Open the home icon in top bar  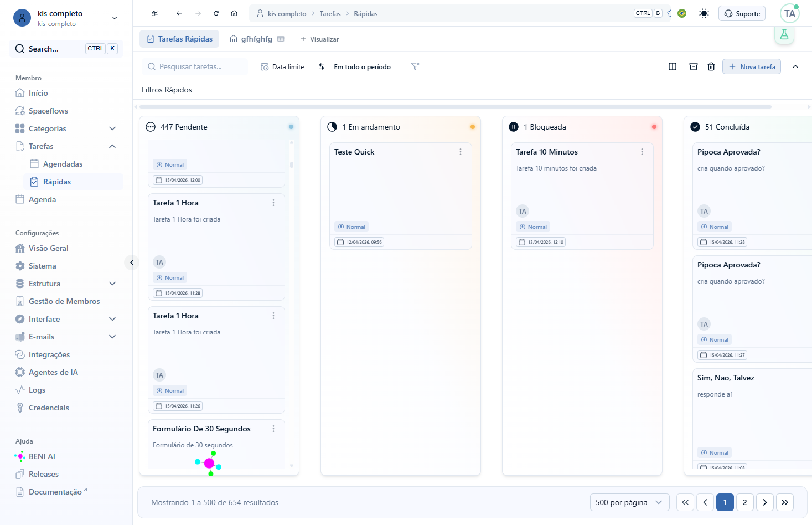click(x=234, y=13)
